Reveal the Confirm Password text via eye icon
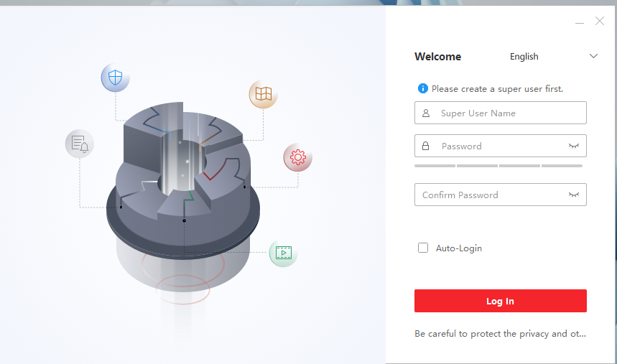The image size is (617, 364). [574, 195]
